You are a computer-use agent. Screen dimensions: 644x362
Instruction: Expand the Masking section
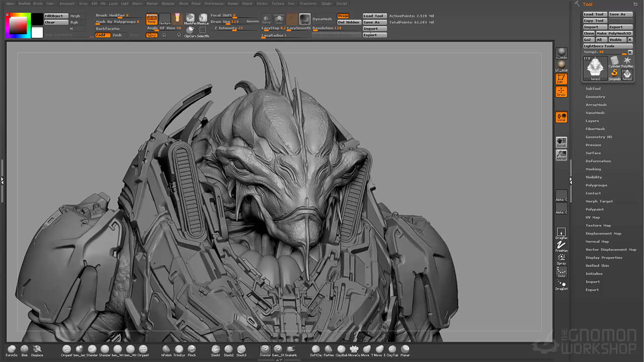pos(593,169)
